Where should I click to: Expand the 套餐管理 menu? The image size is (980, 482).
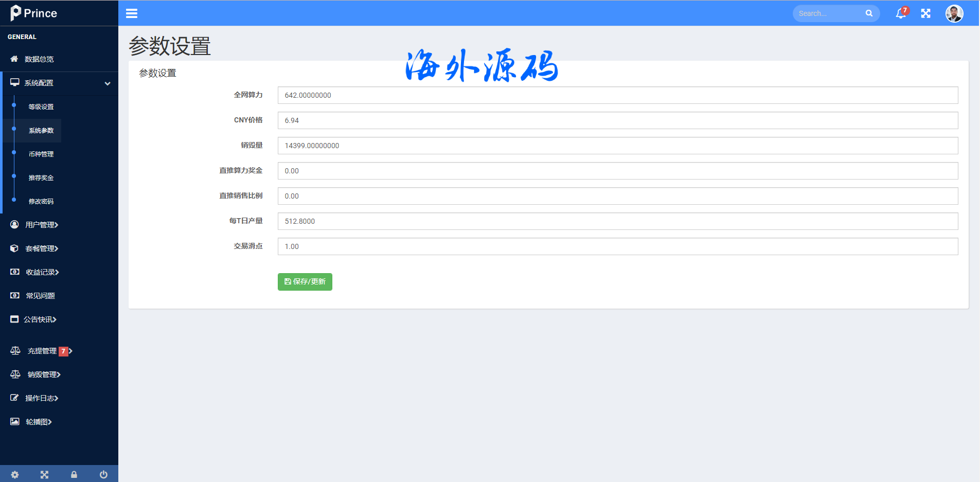41,248
